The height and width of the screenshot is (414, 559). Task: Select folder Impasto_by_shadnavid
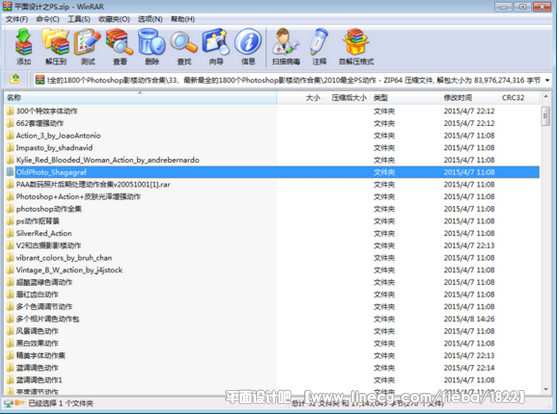click(54, 148)
